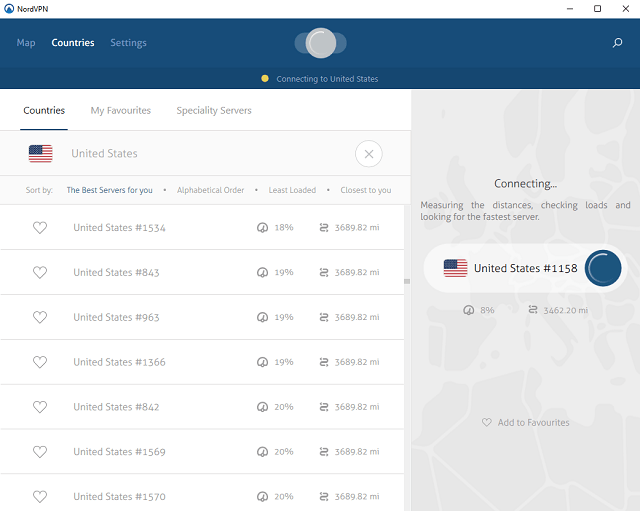
Task: Click distance icon for #843
Action: [324, 272]
